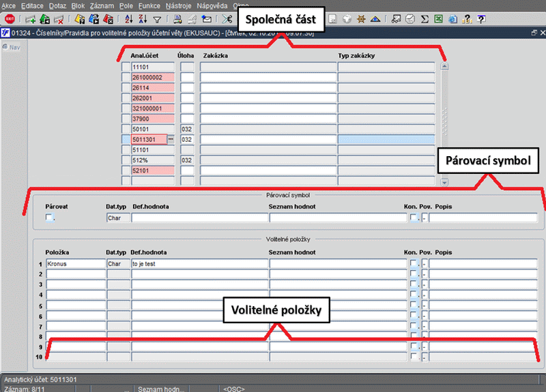Click the account list vertical scrollbar
This screenshot has width=546, height=392.
[x=444, y=124]
